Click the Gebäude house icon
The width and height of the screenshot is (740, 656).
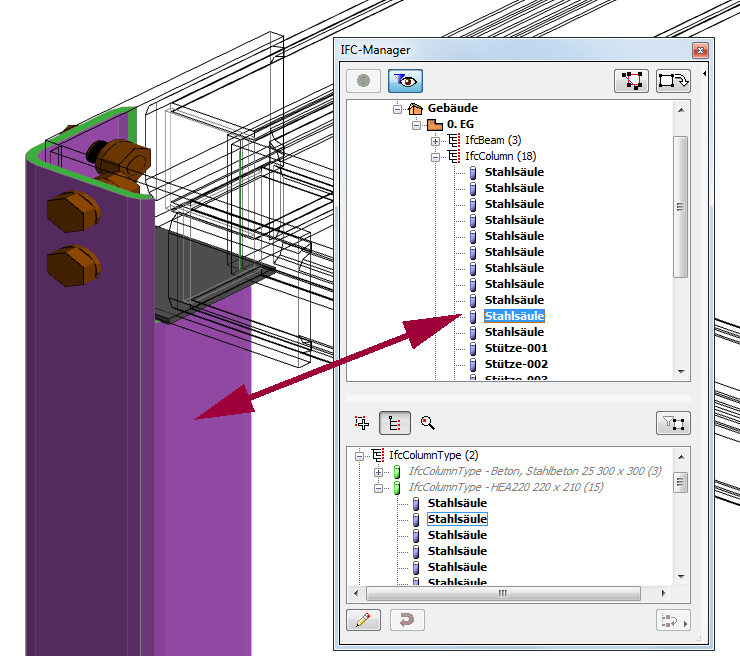click(x=415, y=109)
